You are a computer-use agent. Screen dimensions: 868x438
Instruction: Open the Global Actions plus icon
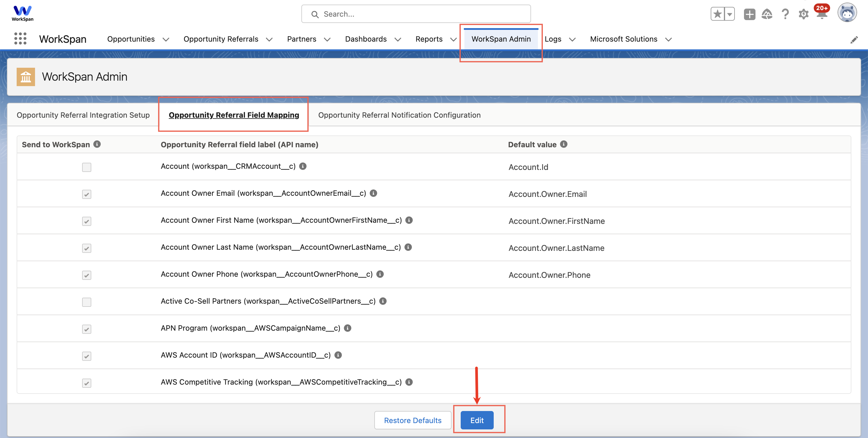click(749, 14)
